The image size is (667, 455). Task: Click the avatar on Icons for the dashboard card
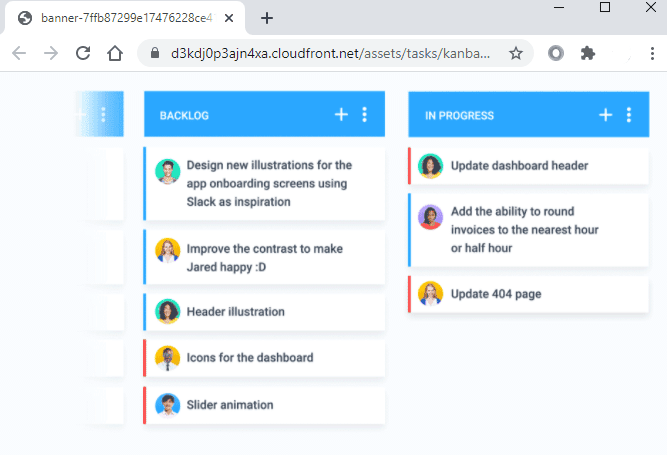pyautogui.click(x=168, y=358)
